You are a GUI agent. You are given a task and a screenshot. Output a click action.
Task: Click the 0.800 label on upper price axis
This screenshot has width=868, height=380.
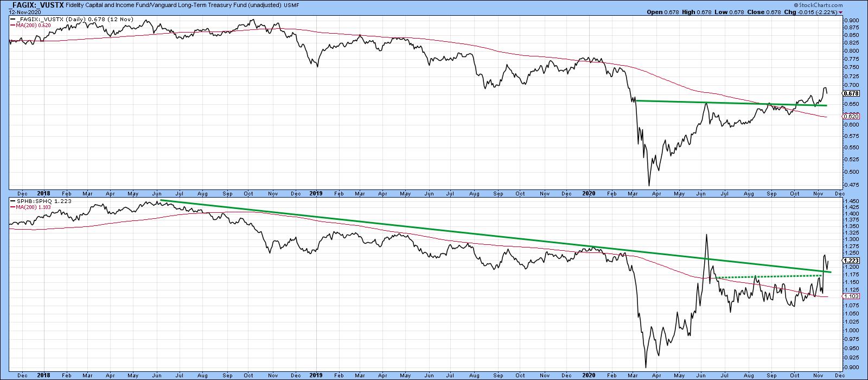point(851,50)
